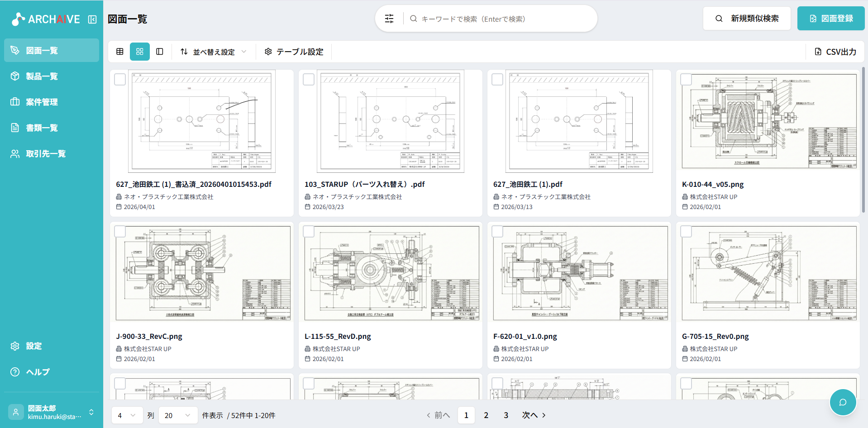Image resolution: width=868 pixels, height=428 pixels.
Task: Open 設定 in sidebar
Action: pyautogui.click(x=52, y=346)
